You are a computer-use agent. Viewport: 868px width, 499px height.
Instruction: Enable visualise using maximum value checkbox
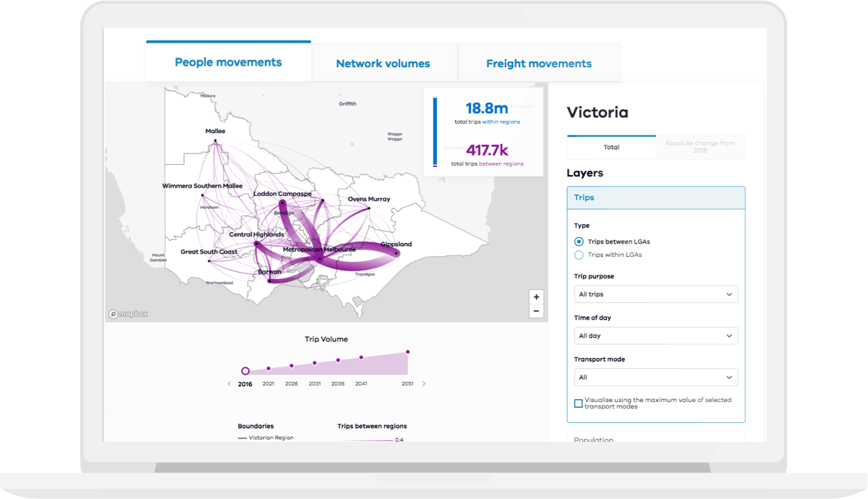[579, 404]
